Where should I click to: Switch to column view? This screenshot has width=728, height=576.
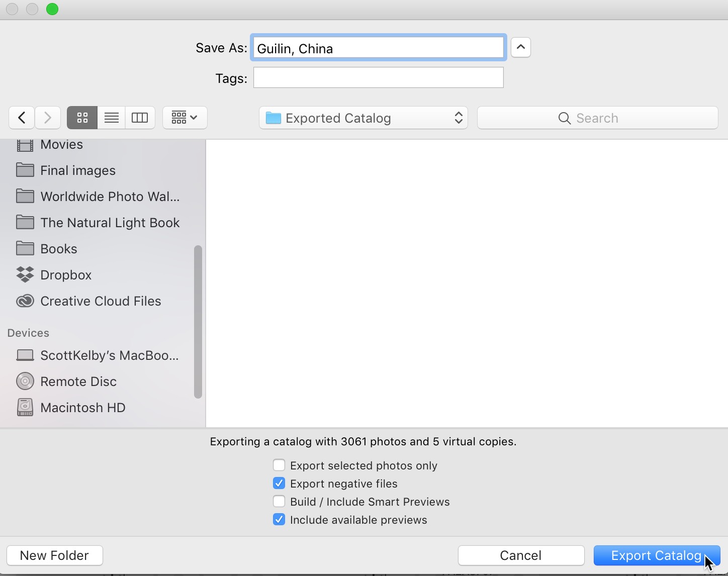click(140, 118)
